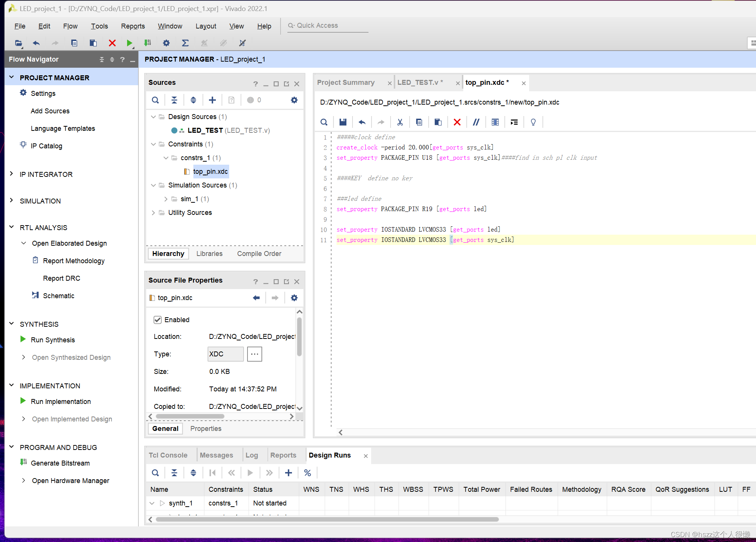This screenshot has width=756, height=542.
Task: Expand the IP INTEGRATOR section
Action: [x=11, y=174]
